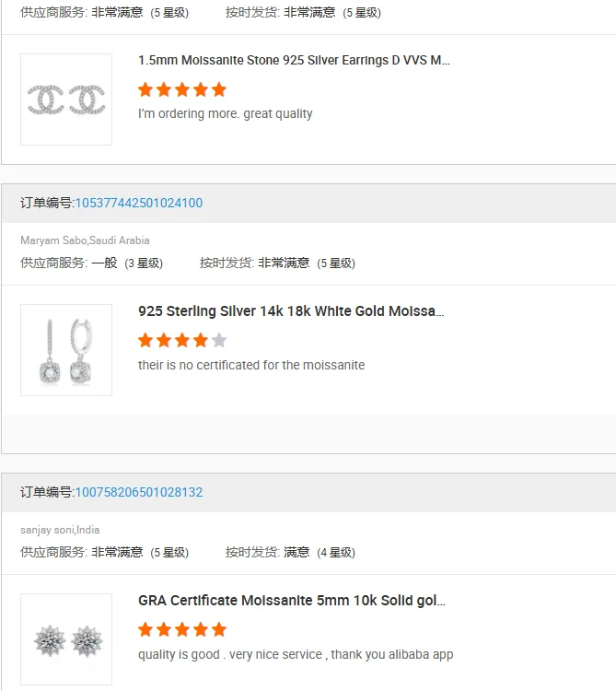Open the GRA Certificate Moissanite product title
616x691 pixels.
pyautogui.click(x=292, y=601)
